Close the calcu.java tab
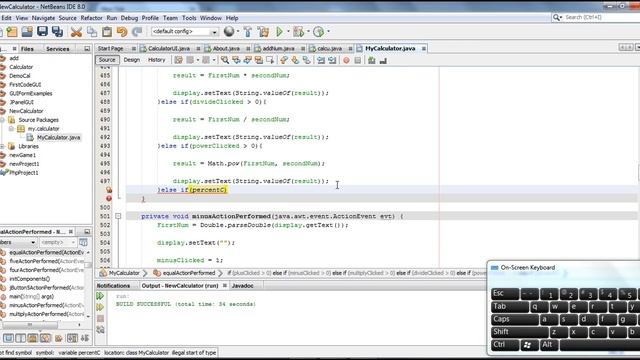Viewport: 640px width, 360px height. (350, 49)
